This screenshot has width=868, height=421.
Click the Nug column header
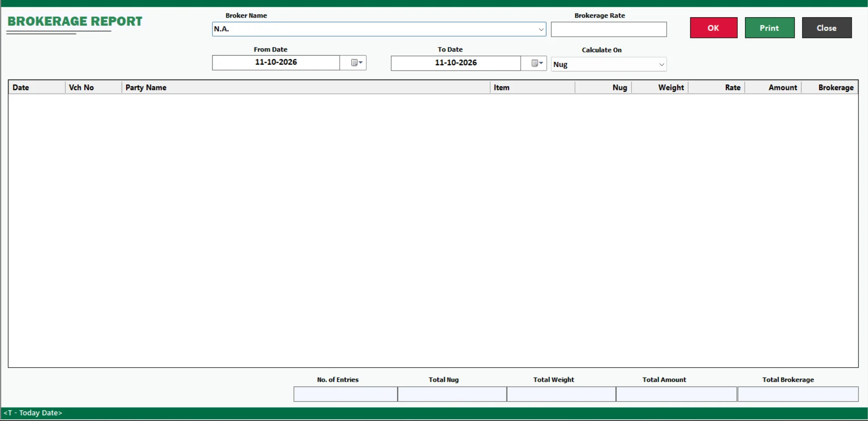click(x=603, y=87)
